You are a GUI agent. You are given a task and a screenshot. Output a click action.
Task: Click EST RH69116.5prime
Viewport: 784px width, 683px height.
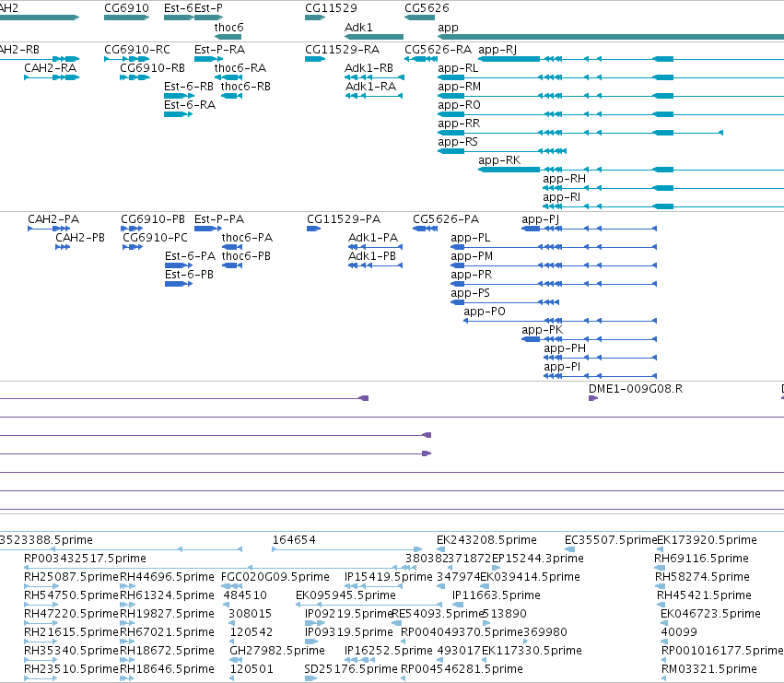point(701,559)
